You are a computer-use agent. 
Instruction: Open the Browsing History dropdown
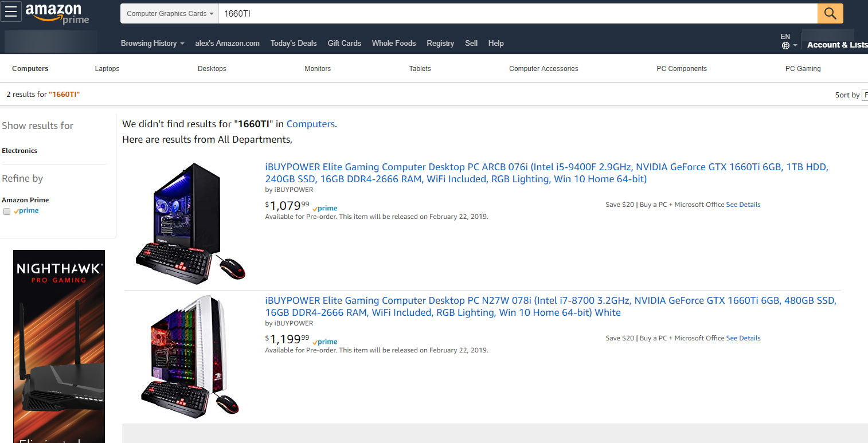pyautogui.click(x=153, y=44)
